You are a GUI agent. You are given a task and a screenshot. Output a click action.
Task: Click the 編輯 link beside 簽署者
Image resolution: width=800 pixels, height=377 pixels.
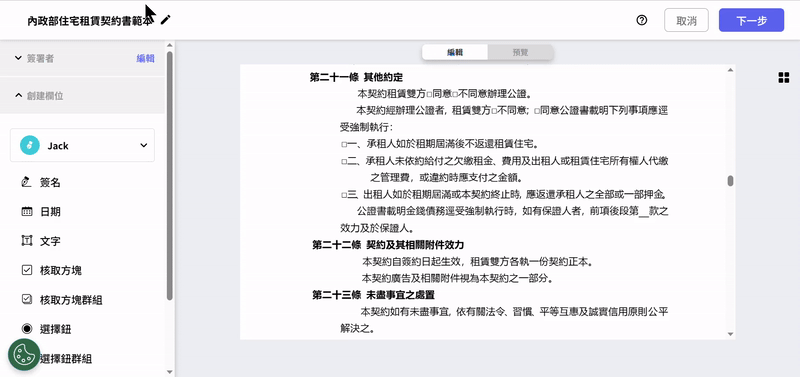tap(145, 59)
